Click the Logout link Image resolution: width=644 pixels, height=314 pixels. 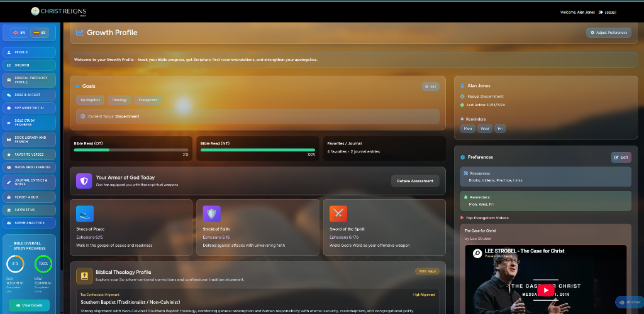click(x=608, y=13)
